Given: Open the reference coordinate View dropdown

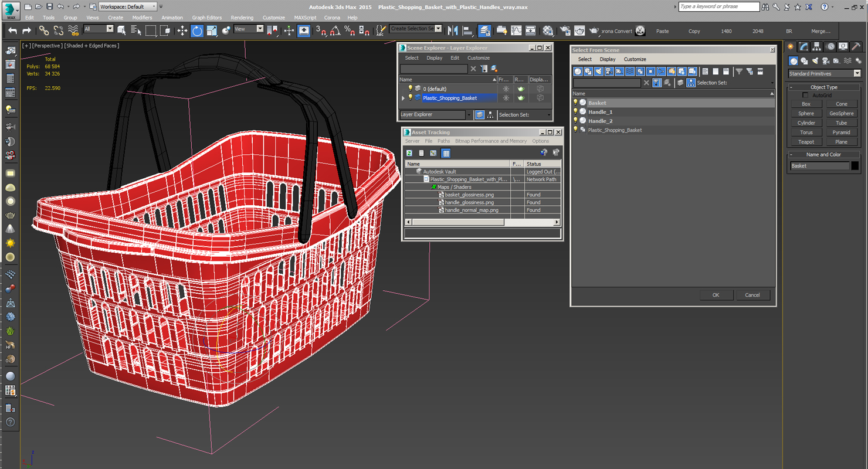Looking at the screenshot, I should tap(249, 29).
